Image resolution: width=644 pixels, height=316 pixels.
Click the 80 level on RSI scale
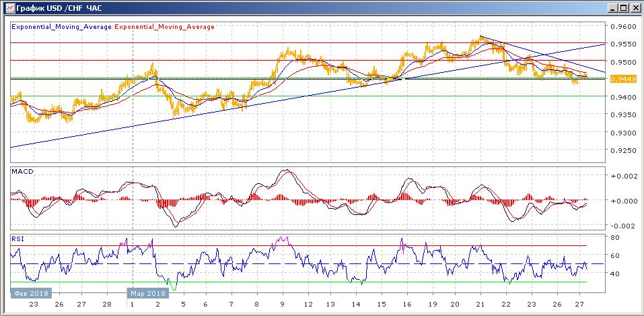click(615, 238)
